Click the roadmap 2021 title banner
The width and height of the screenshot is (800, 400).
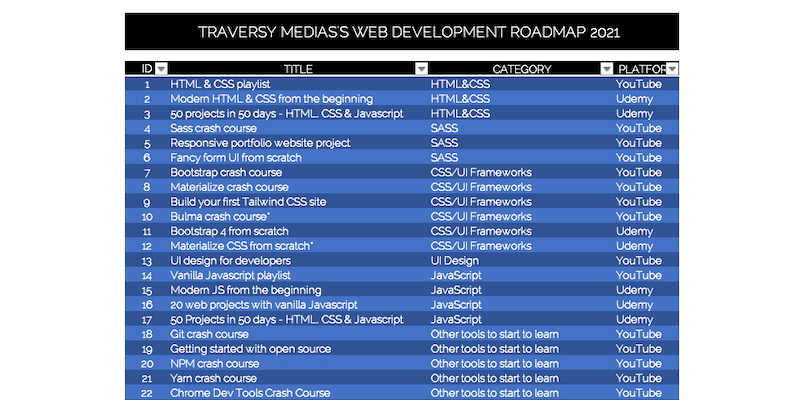pyautogui.click(x=402, y=32)
